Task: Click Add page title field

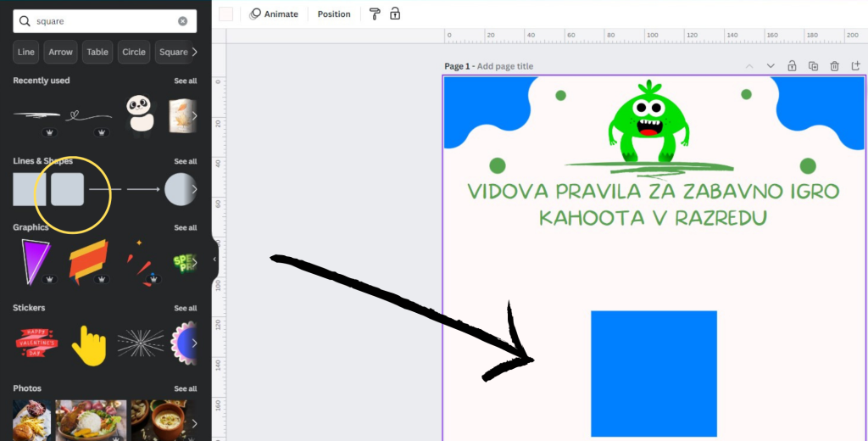Action: pos(505,66)
